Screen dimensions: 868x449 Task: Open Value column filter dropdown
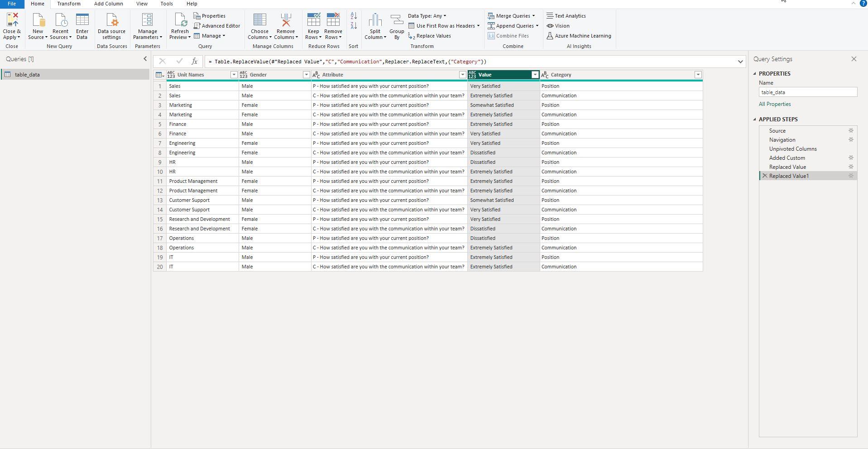tap(535, 75)
